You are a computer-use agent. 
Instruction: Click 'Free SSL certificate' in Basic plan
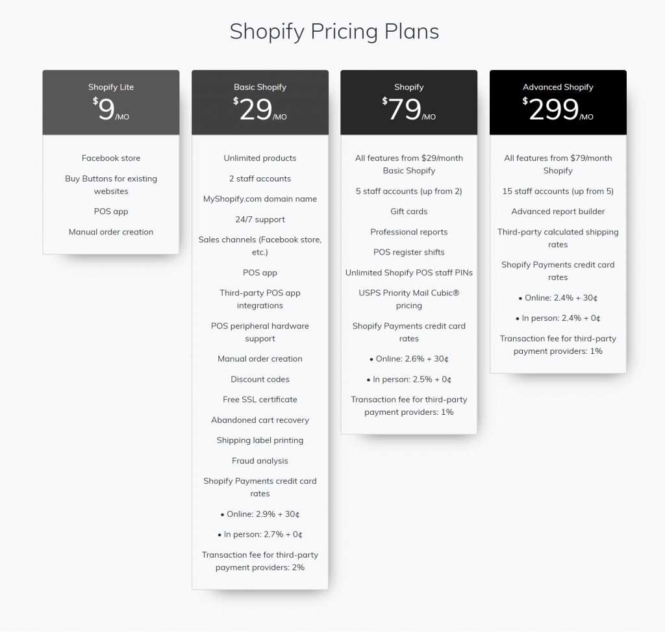pos(260,399)
